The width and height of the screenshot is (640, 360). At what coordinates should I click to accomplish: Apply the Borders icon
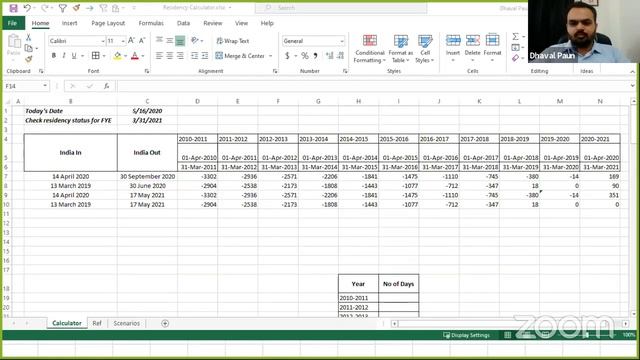pos(96,56)
